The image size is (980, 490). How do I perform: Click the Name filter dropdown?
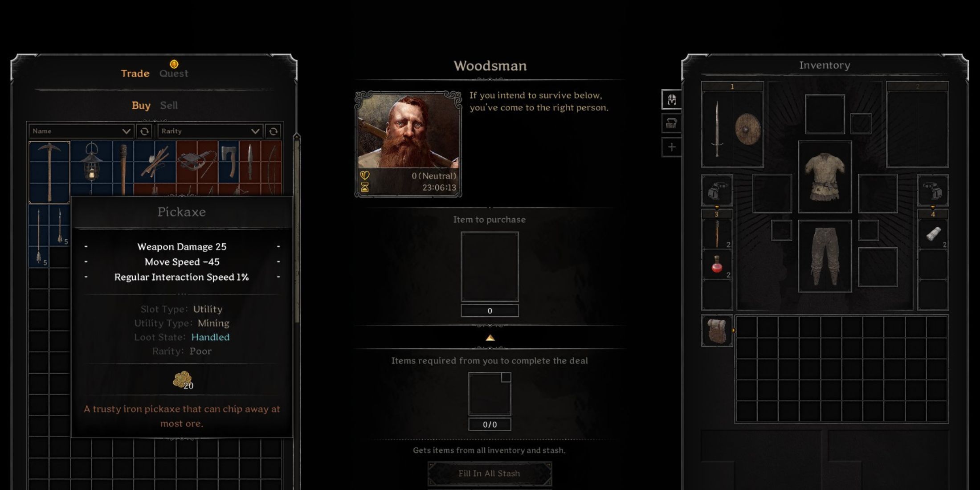pyautogui.click(x=80, y=131)
